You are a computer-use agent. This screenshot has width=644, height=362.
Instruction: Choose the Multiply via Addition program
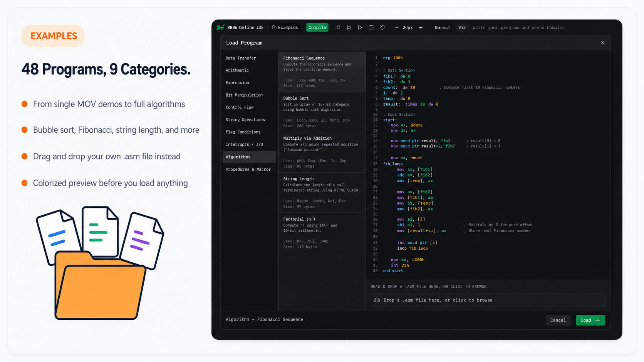(x=322, y=152)
